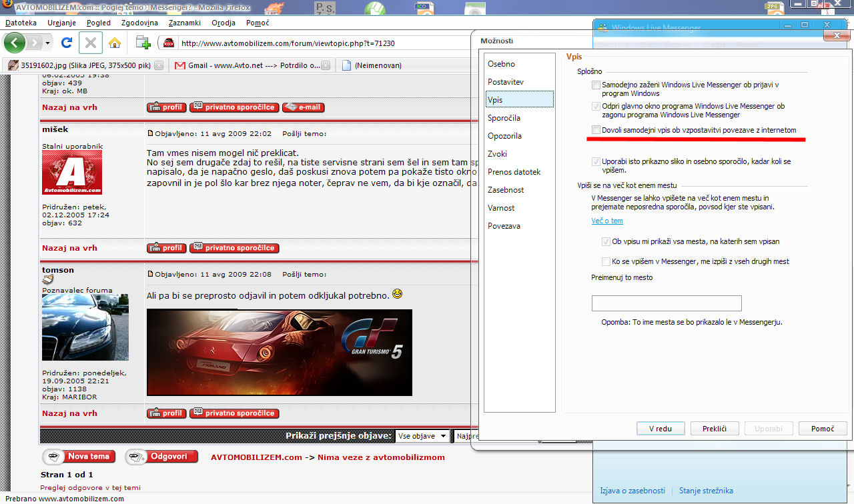Go to home page via house icon
The image size is (854, 504).
pos(115,43)
